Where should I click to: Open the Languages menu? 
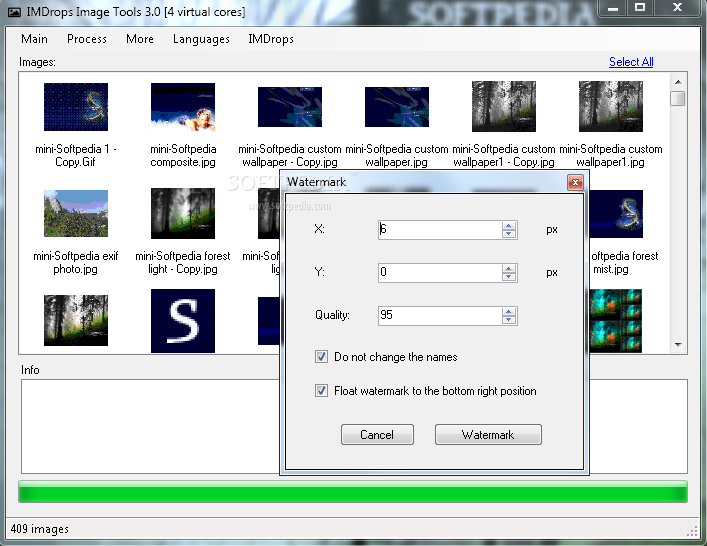coord(201,39)
